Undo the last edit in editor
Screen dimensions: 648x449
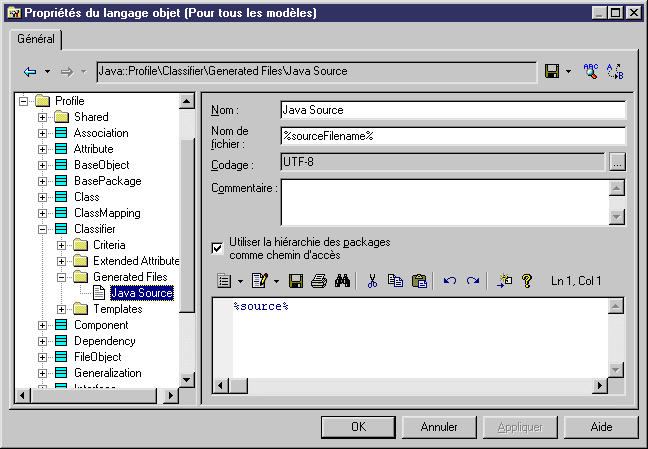coord(450,282)
